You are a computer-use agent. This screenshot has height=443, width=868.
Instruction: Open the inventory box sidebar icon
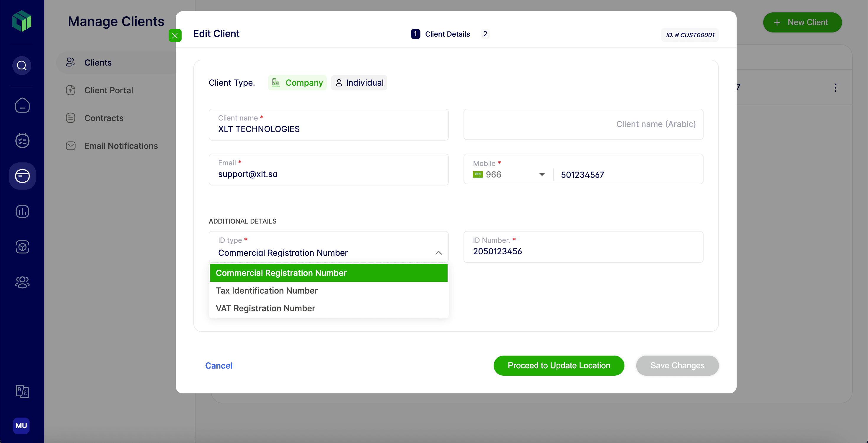point(22,247)
